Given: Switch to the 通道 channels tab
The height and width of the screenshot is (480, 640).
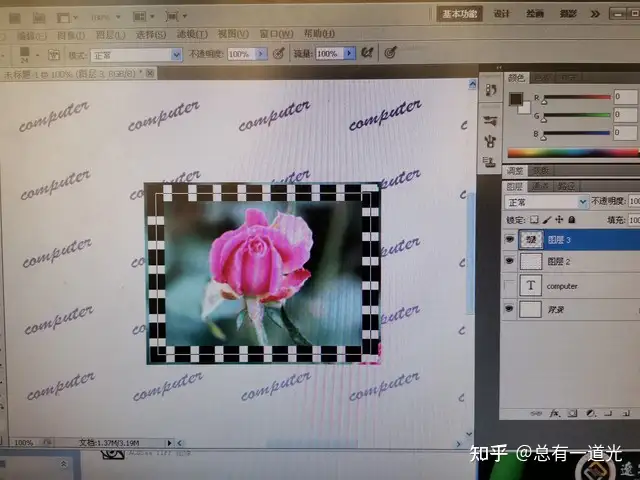Looking at the screenshot, I should [540, 187].
